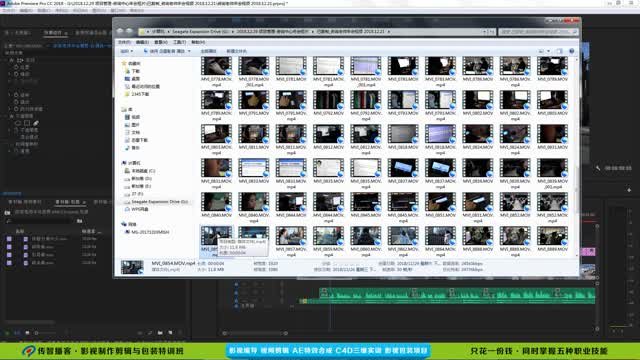
Task: Toggle animation stopwatch for 锚点
Action: [x=17, y=102]
